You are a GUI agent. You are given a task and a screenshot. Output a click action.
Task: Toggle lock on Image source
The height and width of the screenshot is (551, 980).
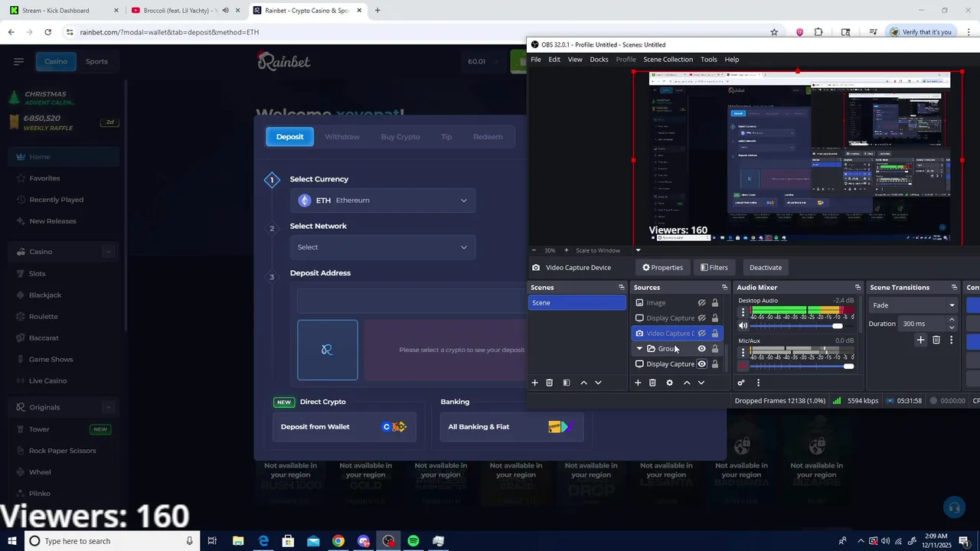(715, 303)
